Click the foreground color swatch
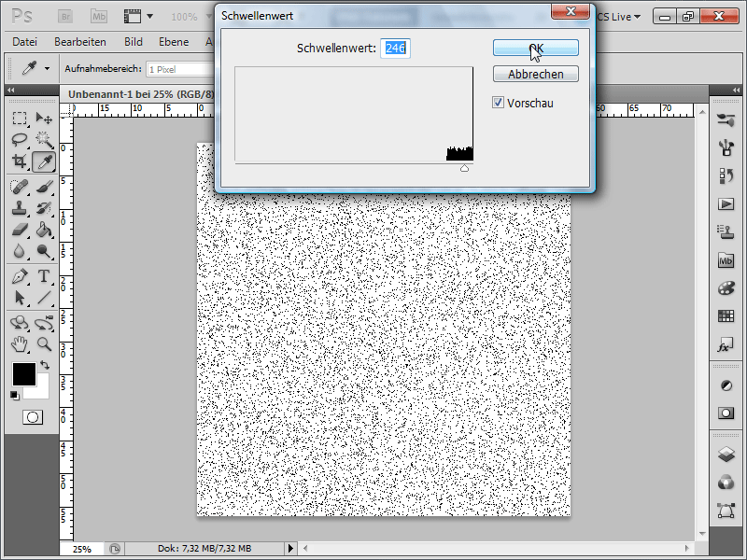 coord(24,374)
